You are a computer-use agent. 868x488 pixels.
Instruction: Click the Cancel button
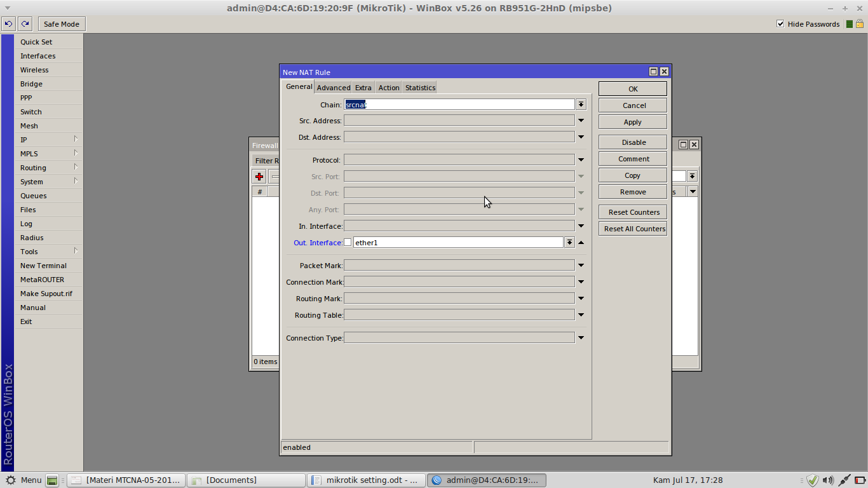(x=633, y=105)
